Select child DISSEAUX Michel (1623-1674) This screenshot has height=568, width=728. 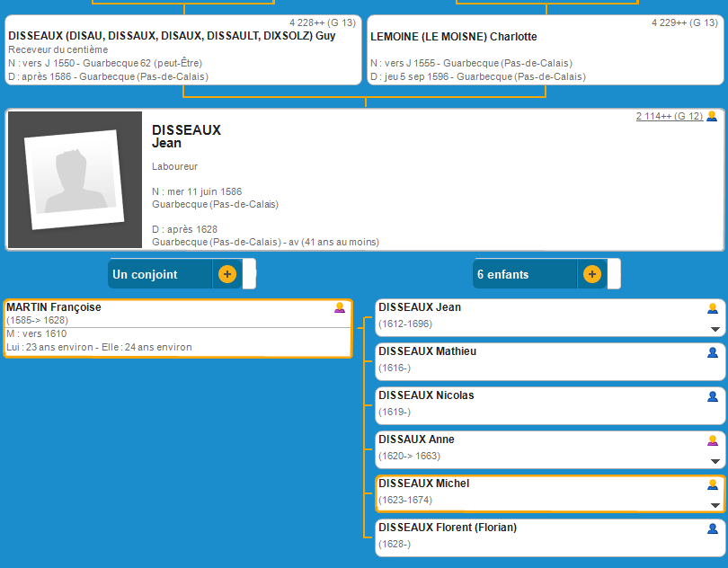(x=423, y=484)
